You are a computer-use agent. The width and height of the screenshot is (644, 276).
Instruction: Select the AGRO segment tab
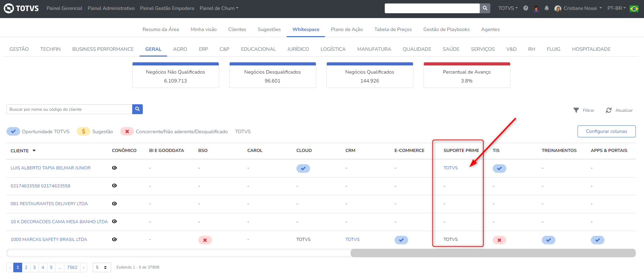pyautogui.click(x=180, y=49)
